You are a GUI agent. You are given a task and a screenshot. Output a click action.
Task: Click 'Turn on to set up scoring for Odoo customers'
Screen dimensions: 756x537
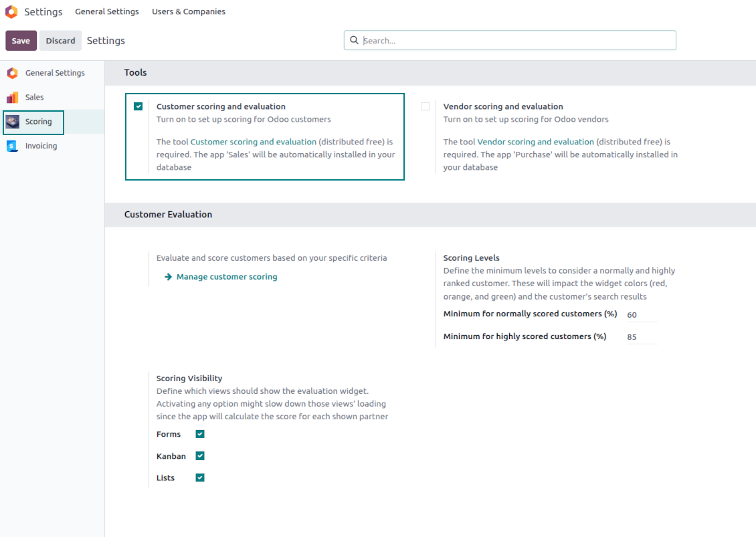pyautogui.click(x=244, y=119)
